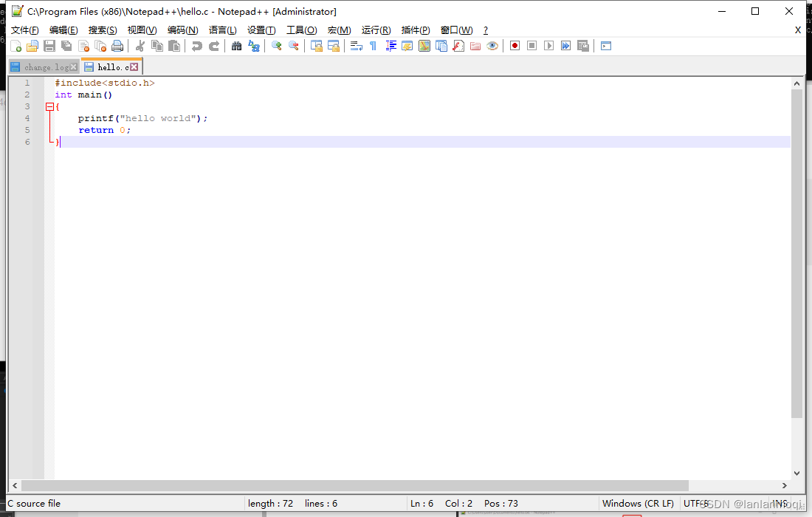Zoom in using the magnifier toolbar icon
Image resolution: width=812 pixels, height=517 pixels.
click(276, 46)
